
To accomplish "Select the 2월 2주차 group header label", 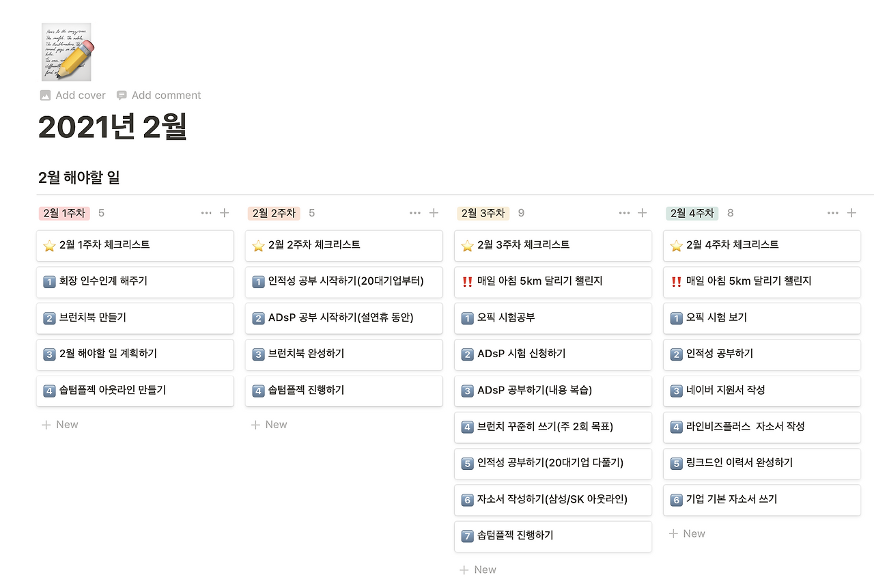I will (273, 212).
